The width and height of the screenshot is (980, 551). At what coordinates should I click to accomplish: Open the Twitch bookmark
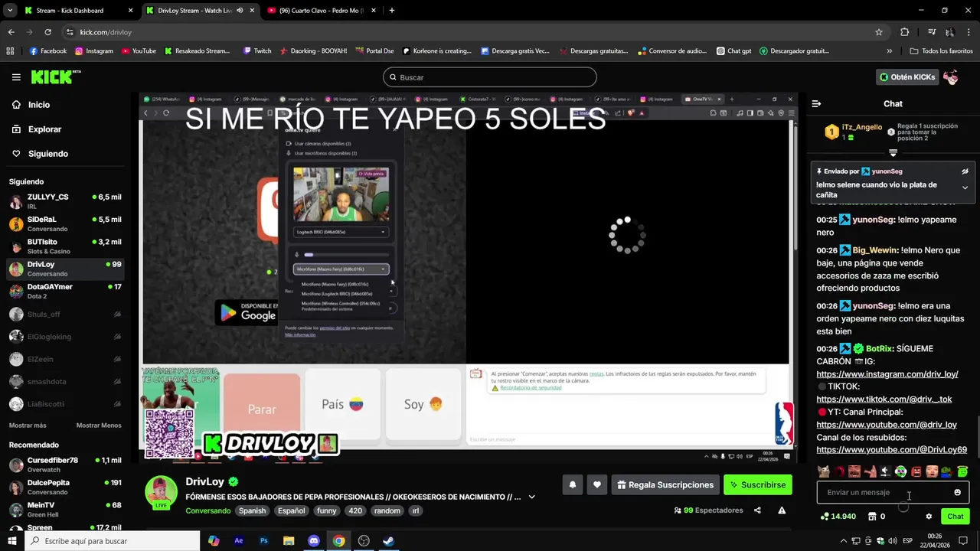pyautogui.click(x=257, y=51)
